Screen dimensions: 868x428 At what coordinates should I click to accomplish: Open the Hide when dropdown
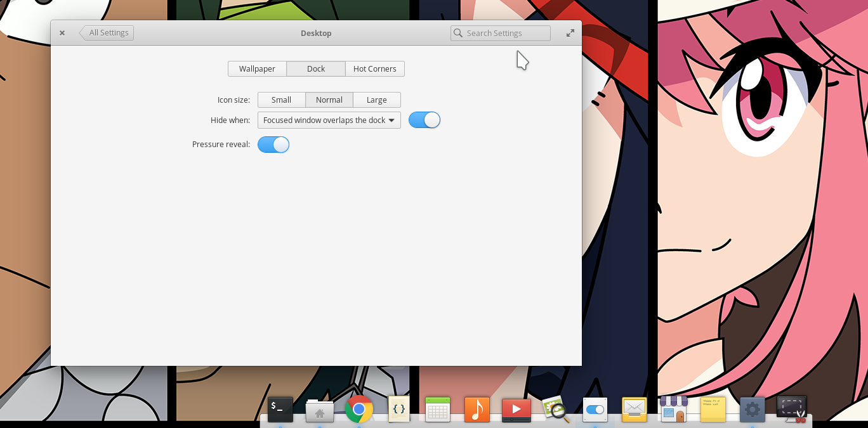[x=329, y=120]
